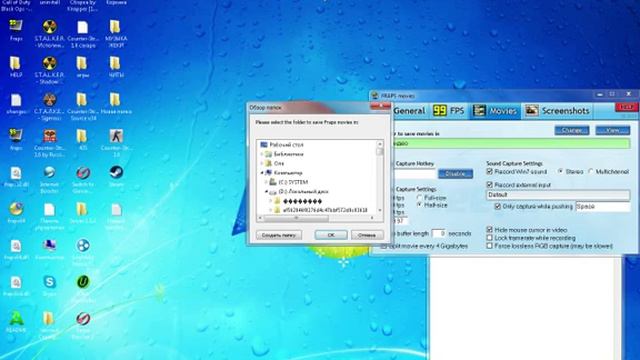Confirm folder selection with OK
This screenshot has height=360, width=640.
[331, 235]
